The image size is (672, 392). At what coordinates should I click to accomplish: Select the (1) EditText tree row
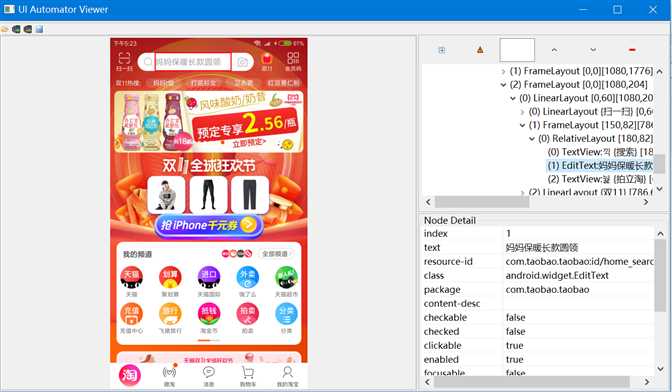pyautogui.click(x=600, y=165)
